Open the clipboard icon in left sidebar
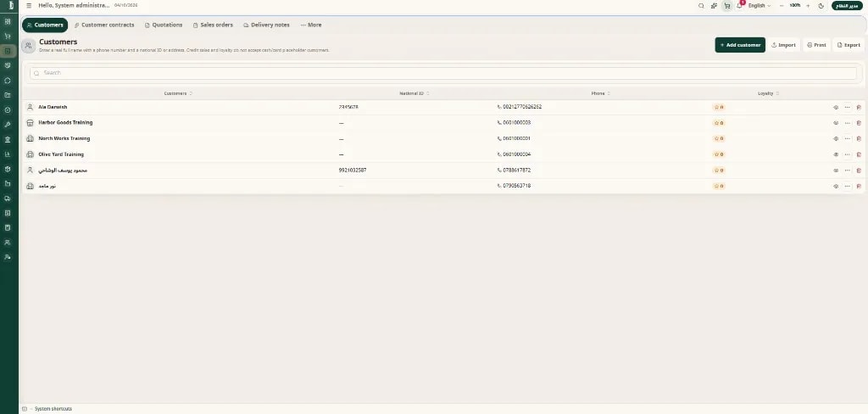The height and width of the screenshot is (414, 868). click(x=7, y=227)
